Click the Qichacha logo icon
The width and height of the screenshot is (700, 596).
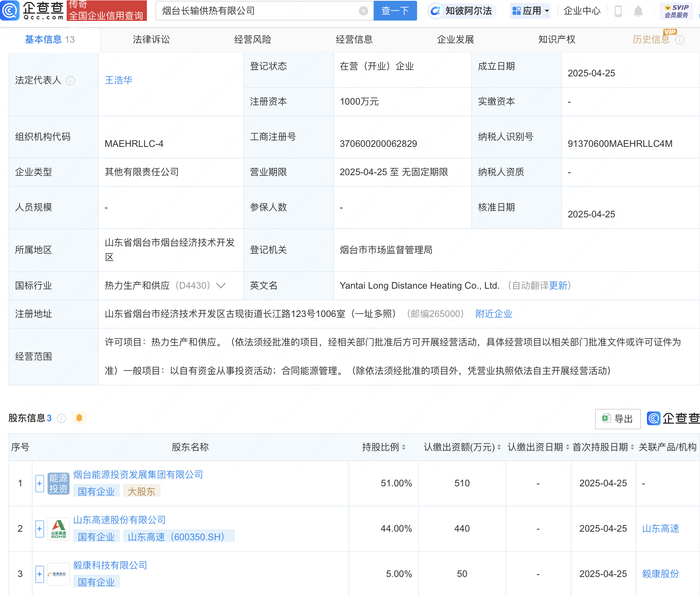point(10,10)
